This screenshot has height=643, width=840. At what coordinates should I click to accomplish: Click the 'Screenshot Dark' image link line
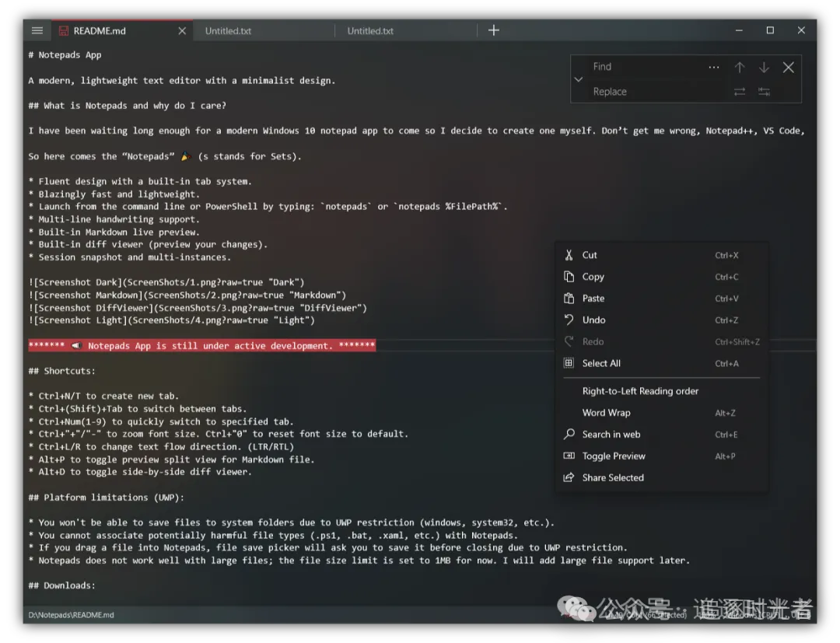[x=166, y=282]
